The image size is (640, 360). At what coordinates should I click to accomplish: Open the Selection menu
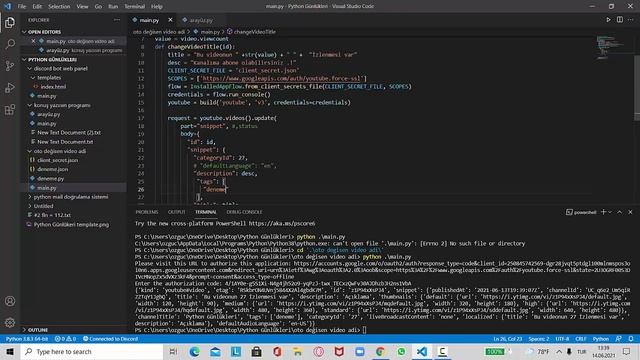point(59,7)
